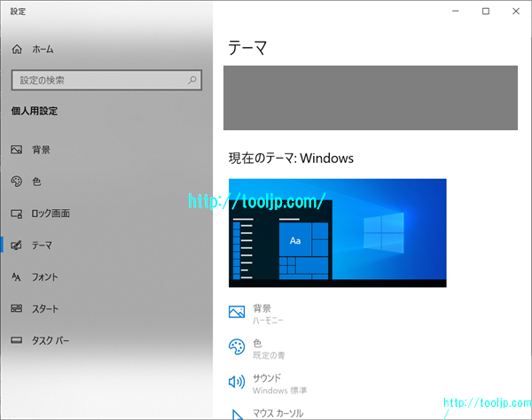
Task: Minimize the 設定 window
Action: pyautogui.click(x=456, y=12)
